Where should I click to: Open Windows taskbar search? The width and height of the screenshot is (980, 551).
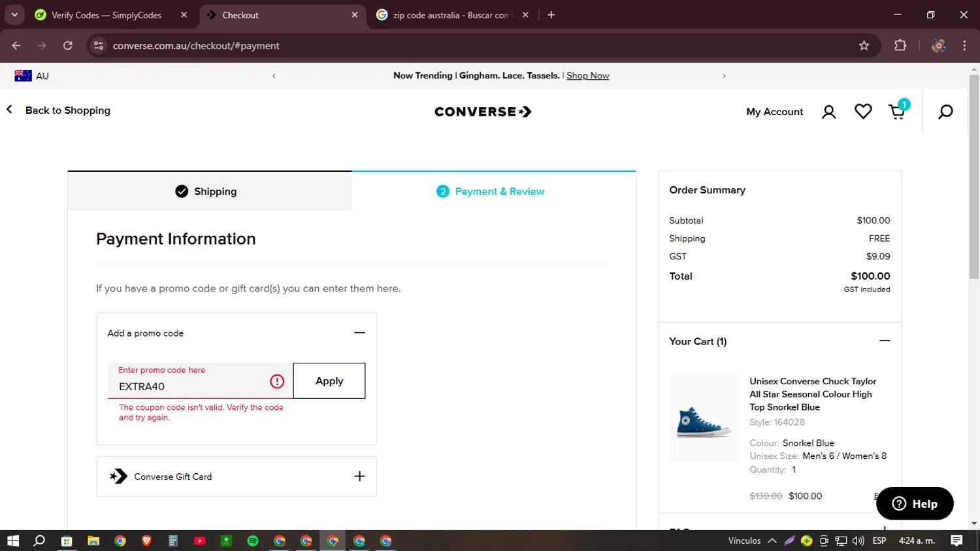(39, 541)
